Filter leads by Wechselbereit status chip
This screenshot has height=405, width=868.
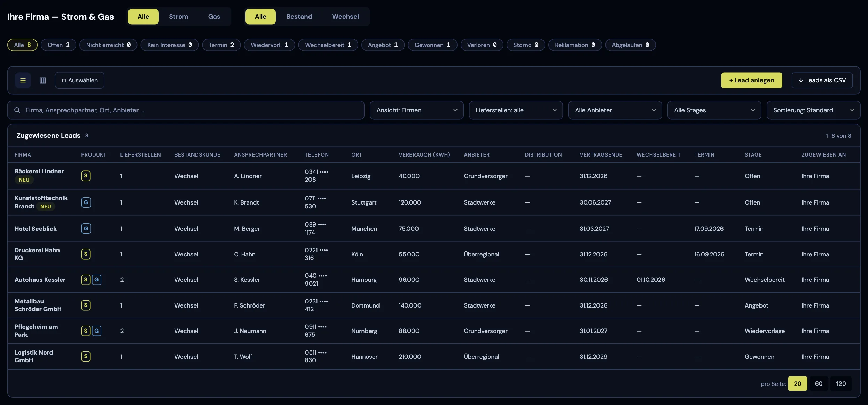click(328, 45)
